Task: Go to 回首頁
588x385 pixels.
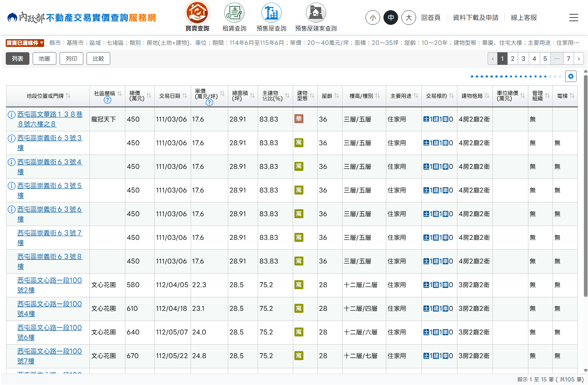Action: coord(431,18)
